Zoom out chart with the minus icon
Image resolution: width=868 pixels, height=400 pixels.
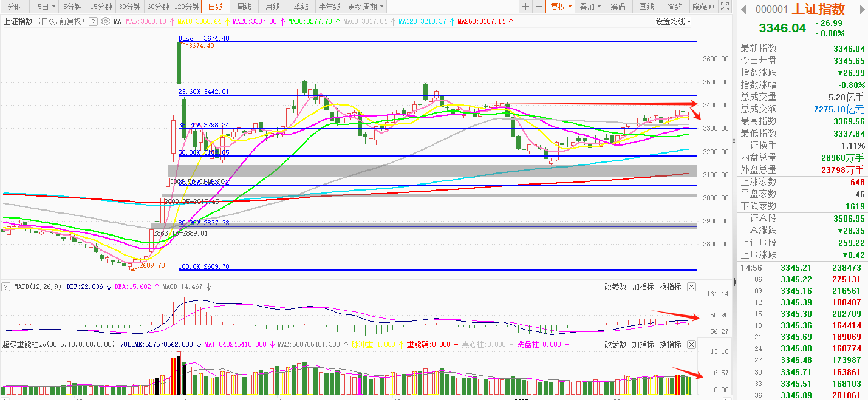click(539, 7)
